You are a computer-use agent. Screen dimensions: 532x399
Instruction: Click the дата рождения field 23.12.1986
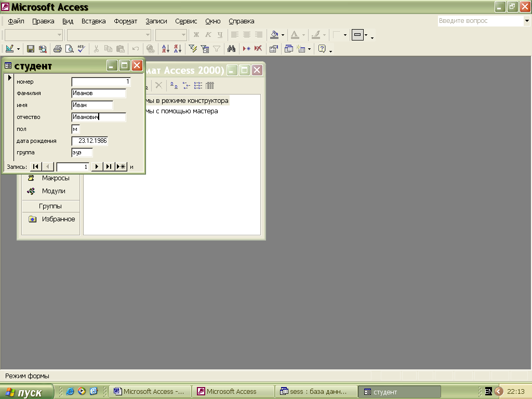coord(90,141)
